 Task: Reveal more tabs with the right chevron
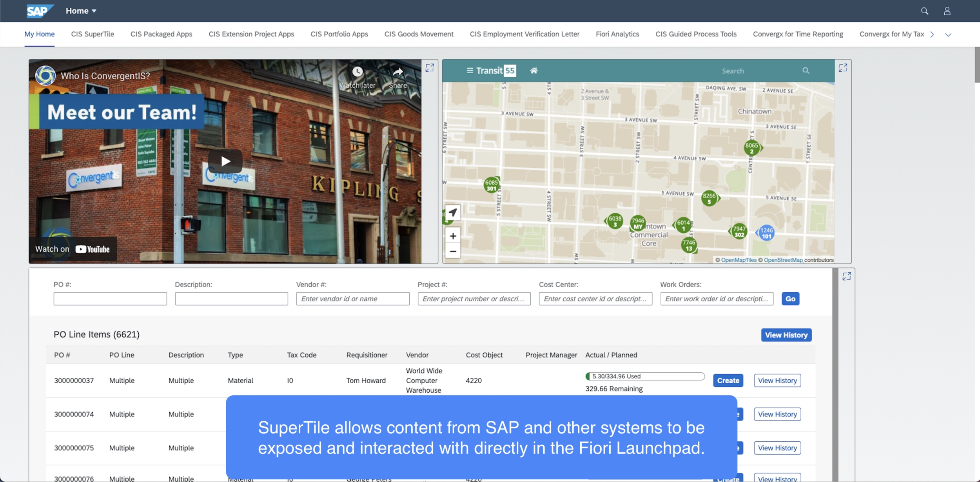[932, 34]
